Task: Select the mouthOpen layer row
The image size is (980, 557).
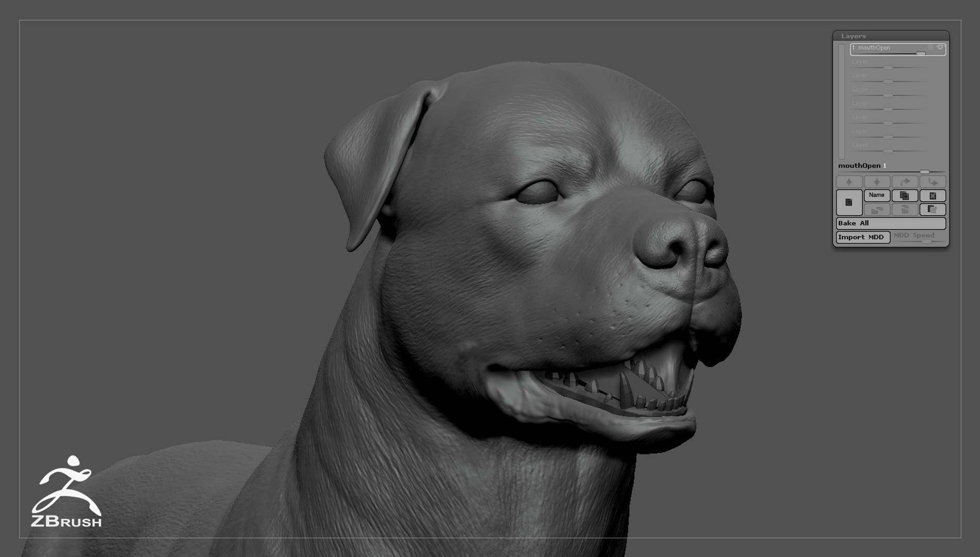Action: point(897,49)
